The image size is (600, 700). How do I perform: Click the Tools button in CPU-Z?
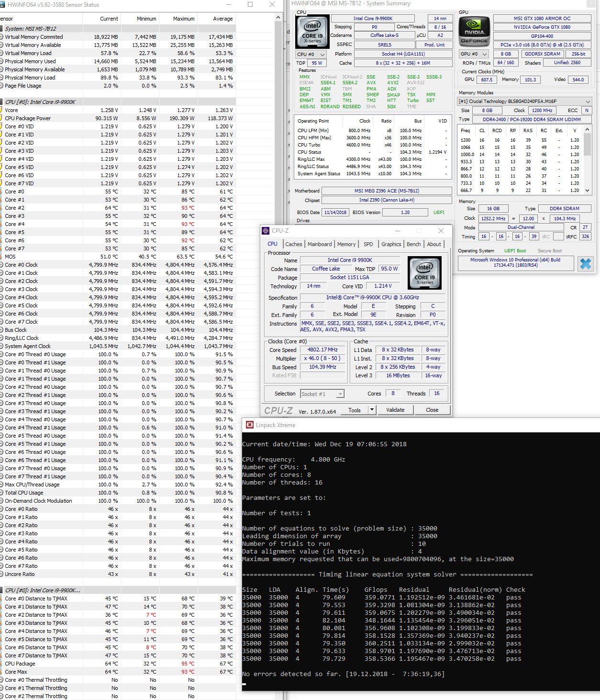coord(355,410)
